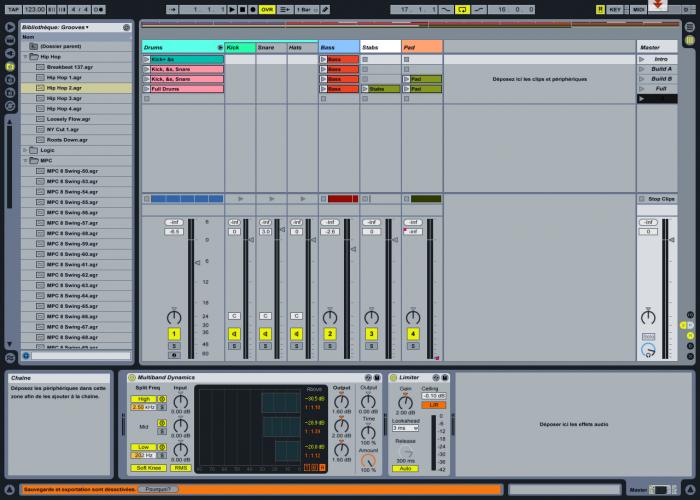Screen dimensions: 700x500
Task: Click Multiband Dynamics hot-swap preset icon
Action: coord(368,378)
